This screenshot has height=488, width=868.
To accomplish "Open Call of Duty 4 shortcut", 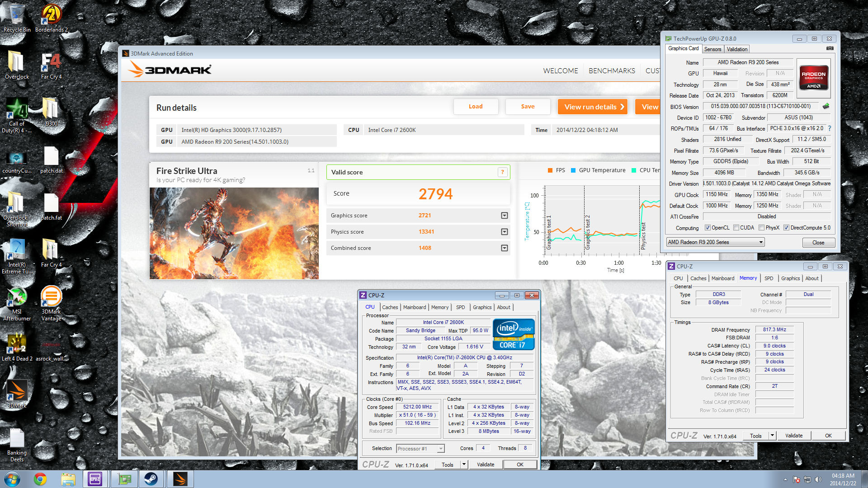I will [x=17, y=115].
